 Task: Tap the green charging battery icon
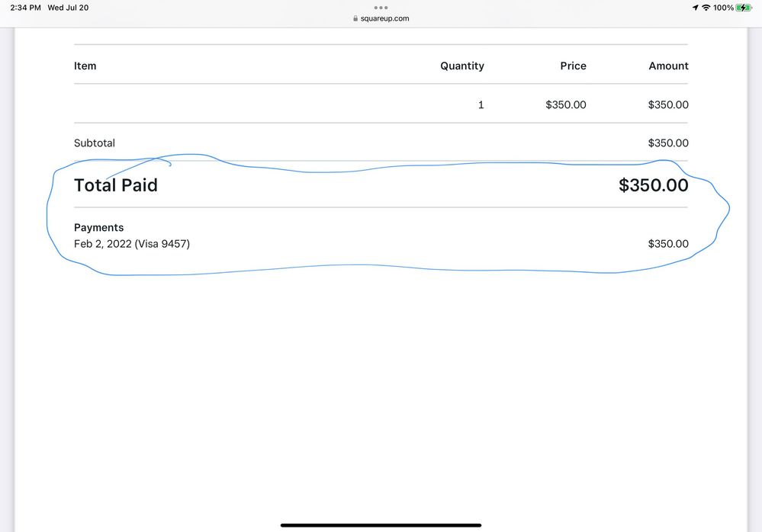(x=744, y=8)
